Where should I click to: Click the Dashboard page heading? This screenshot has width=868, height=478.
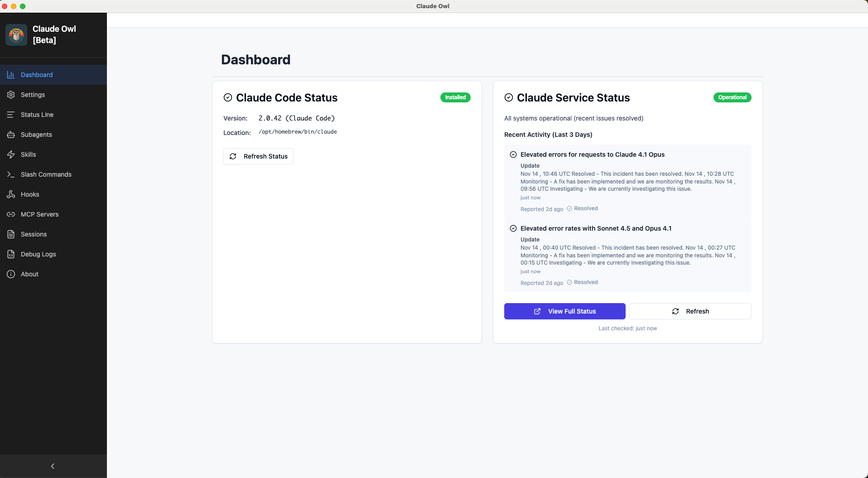[x=256, y=60]
